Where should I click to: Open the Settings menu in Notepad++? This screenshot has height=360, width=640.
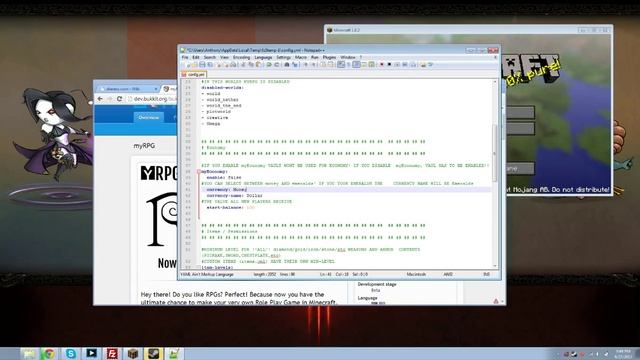(283, 58)
